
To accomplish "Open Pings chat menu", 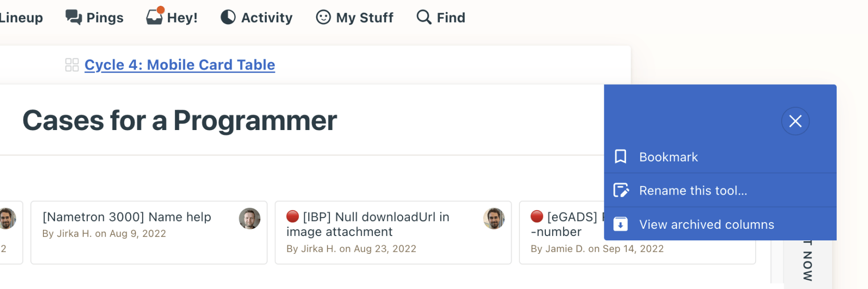I will 95,18.
